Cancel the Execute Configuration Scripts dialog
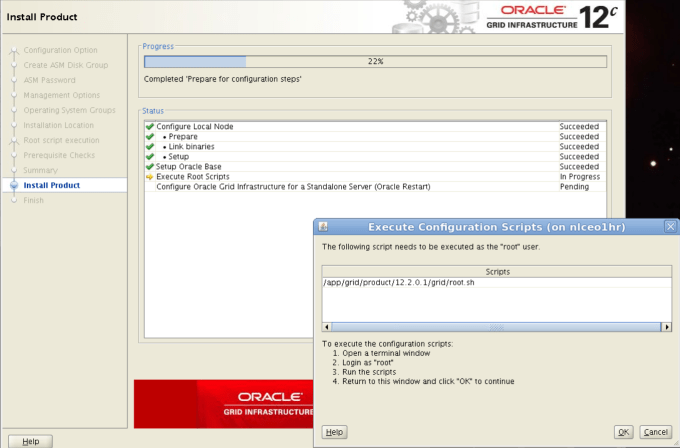The image size is (680, 448). [x=654, y=432]
